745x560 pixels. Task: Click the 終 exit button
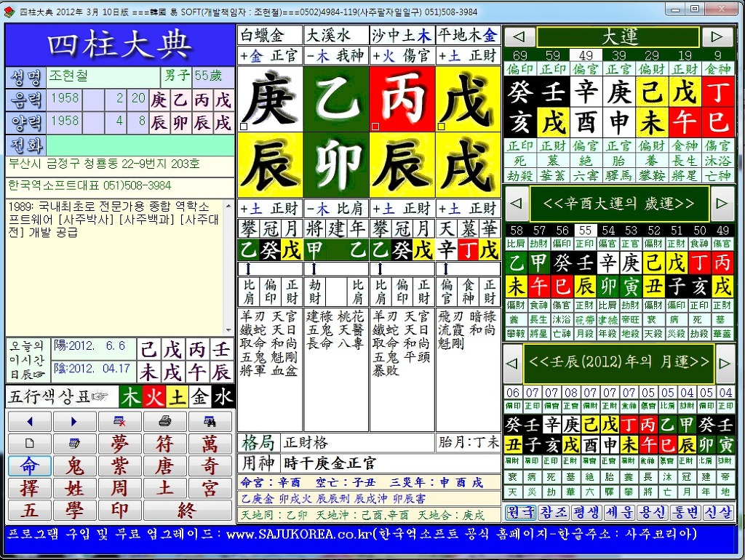pos(188,511)
